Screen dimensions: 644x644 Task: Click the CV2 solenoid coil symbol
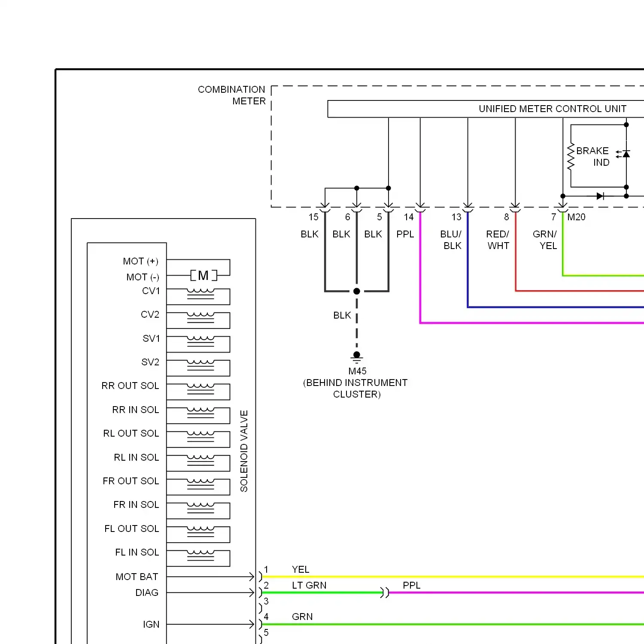click(200, 317)
